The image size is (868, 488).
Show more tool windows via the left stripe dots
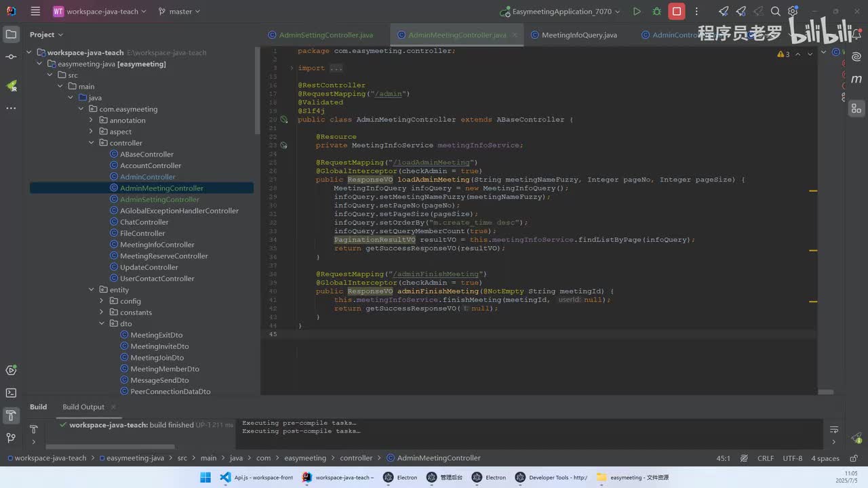pyautogui.click(x=11, y=108)
